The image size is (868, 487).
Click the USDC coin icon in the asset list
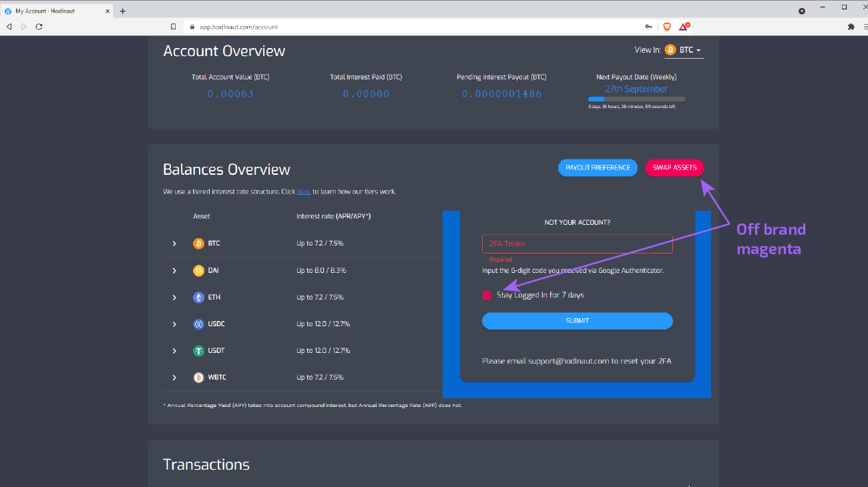coord(198,324)
